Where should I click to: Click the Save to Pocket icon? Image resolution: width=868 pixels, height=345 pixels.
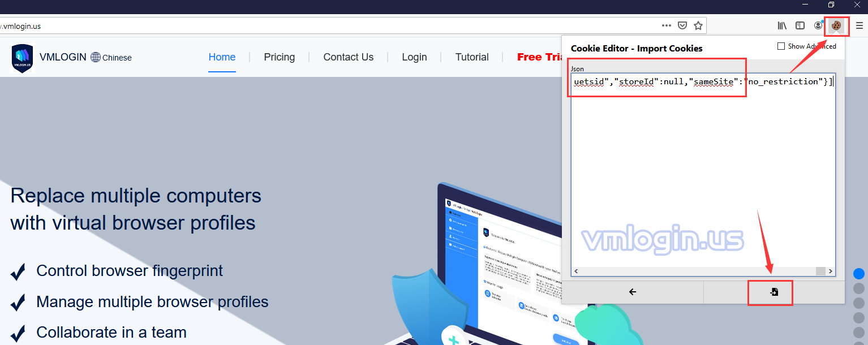682,25
